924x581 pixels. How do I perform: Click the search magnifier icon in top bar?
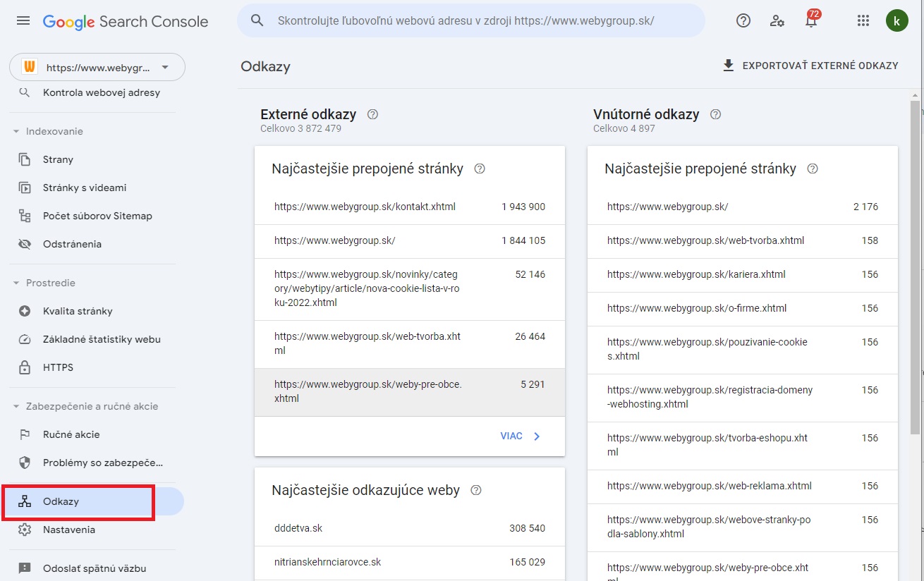(257, 20)
